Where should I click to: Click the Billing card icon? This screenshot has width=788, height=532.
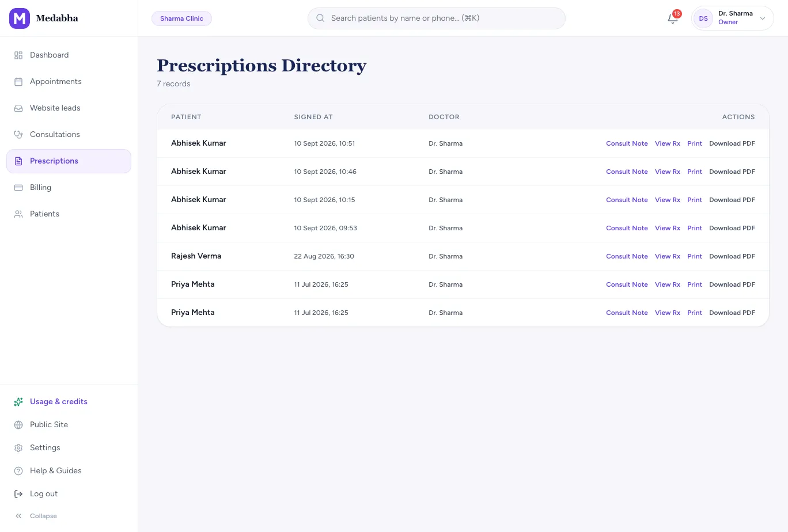point(18,188)
